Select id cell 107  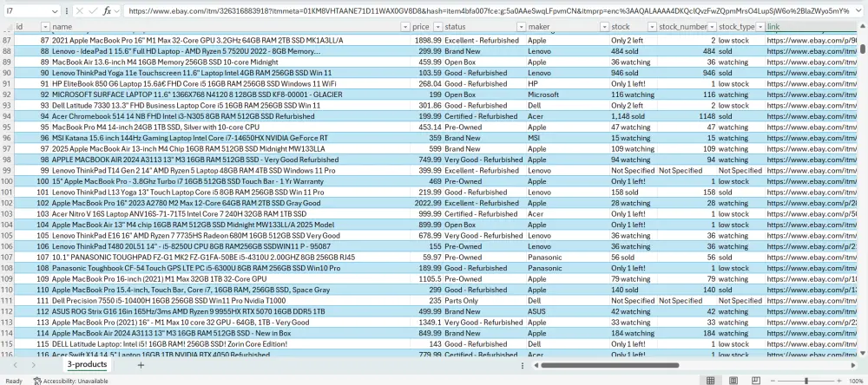[32, 258]
